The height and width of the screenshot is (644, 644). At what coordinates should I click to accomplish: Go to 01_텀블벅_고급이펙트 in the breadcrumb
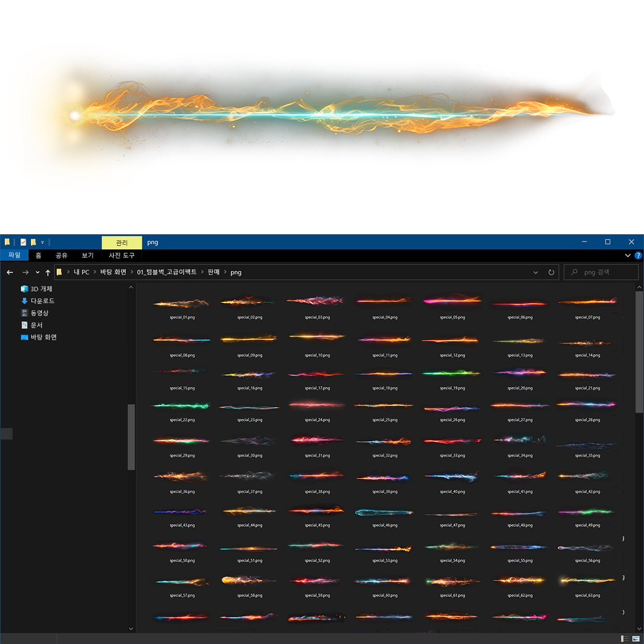point(167,272)
